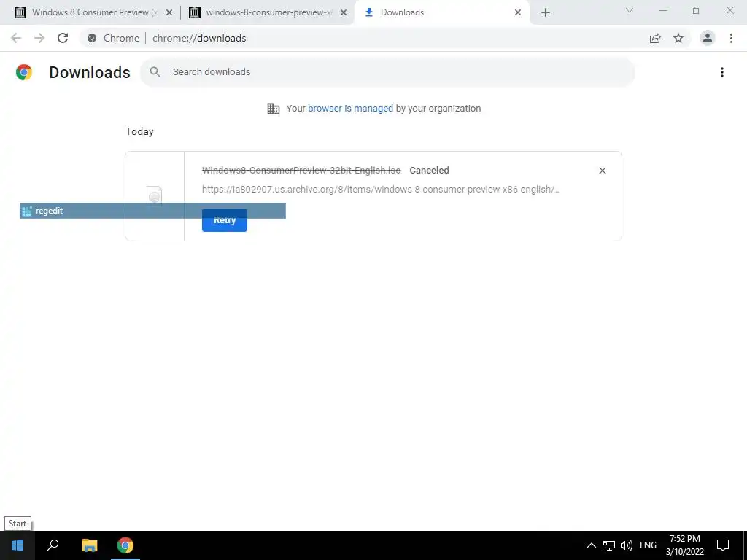Click the Canceled status label
Screen dimensions: 747x560
(429, 171)
